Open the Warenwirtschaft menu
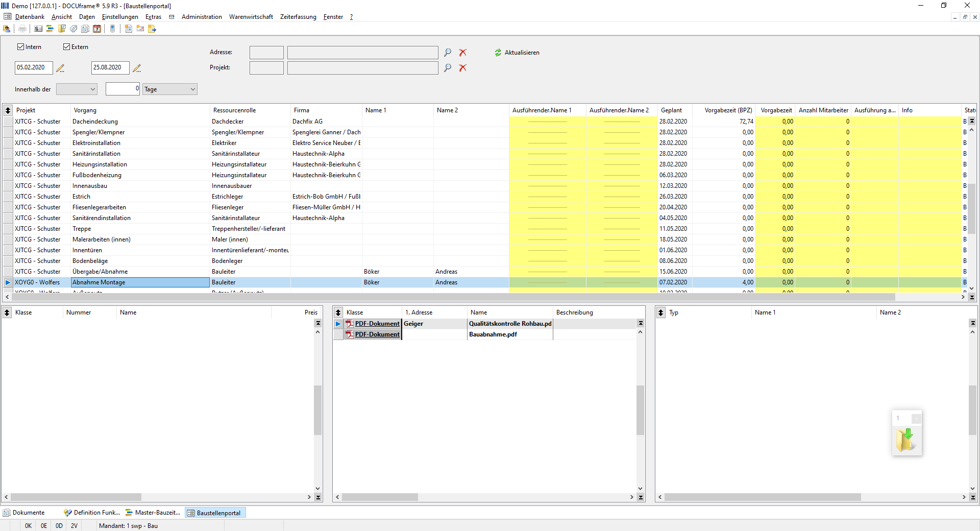The height and width of the screenshot is (531, 980). coord(251,17)
